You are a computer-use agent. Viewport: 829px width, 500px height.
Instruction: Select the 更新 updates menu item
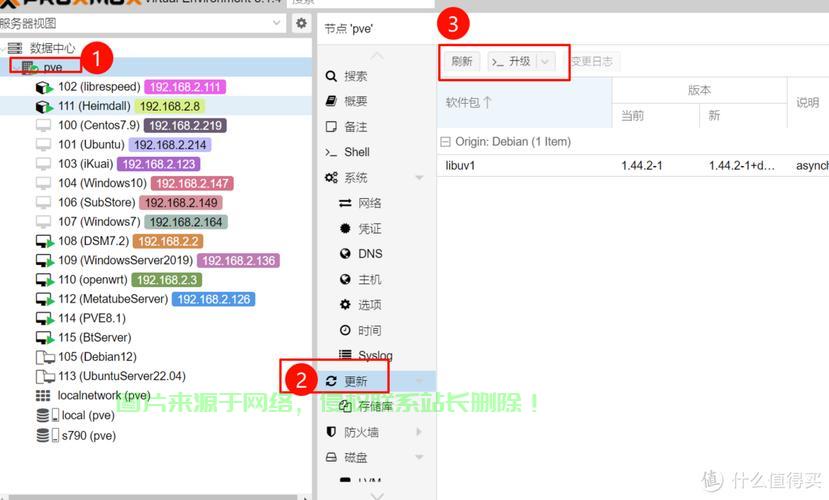[355, 381]
